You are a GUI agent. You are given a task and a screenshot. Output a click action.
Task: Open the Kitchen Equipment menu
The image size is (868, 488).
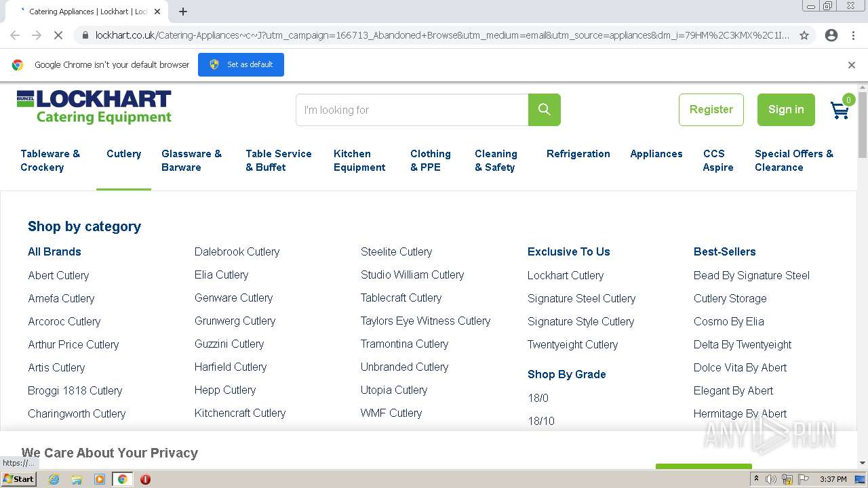(x=359, y=161)
